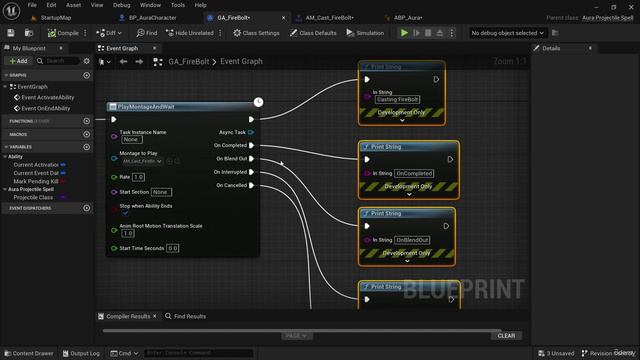Click the On Cancelled exec pin

(x=252, y=185)
